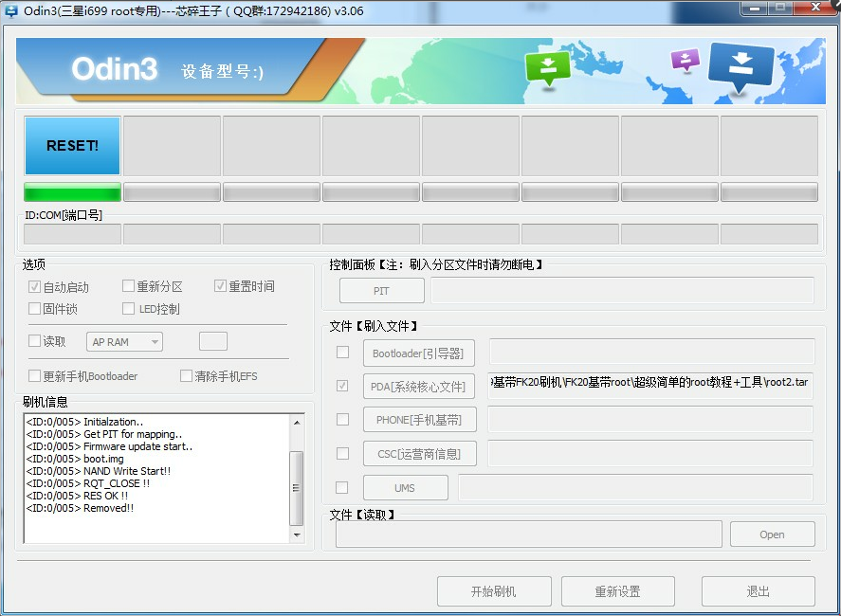Select log line 'NAND Write Start!!'
This screenshot has height=616, width=841.
coord(99,471)
